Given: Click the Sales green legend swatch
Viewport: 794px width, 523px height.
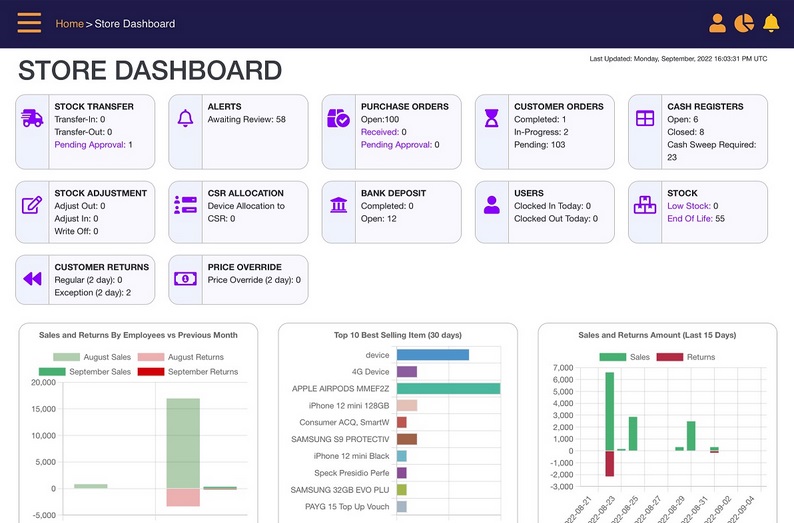Looking at the screenshot, I should (x=611, y=357).
